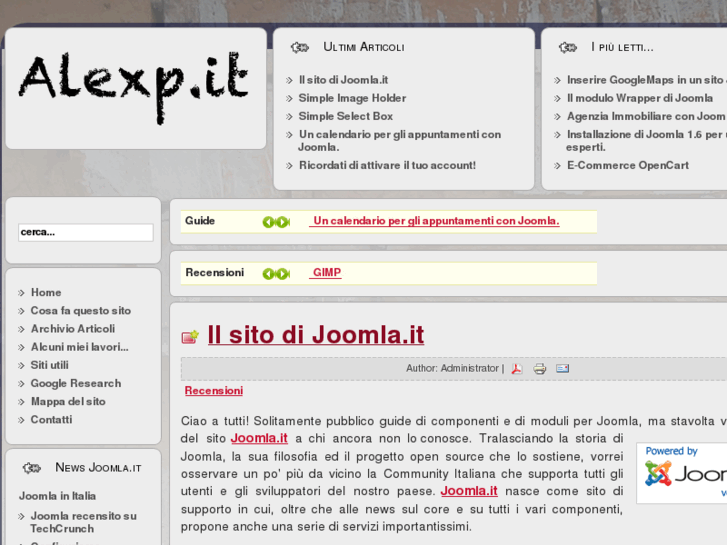Click the Ultimi Articoli module heading
This screenshot has height=545, width=727.
tap(364, 47)
